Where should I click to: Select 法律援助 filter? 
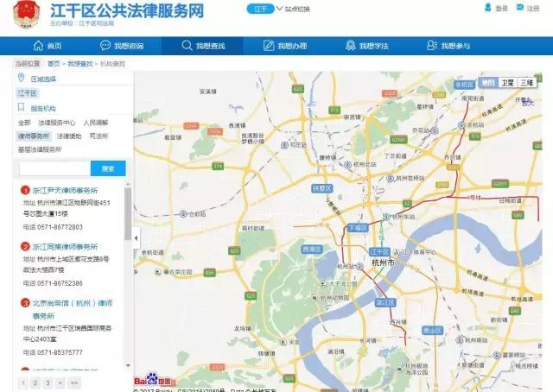(x=69, y=136)
